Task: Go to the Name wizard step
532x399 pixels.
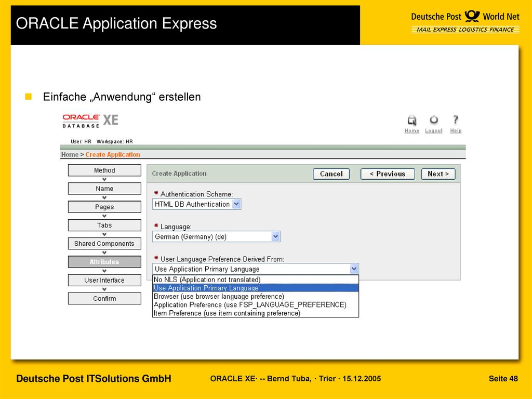Action: point(104,189)
